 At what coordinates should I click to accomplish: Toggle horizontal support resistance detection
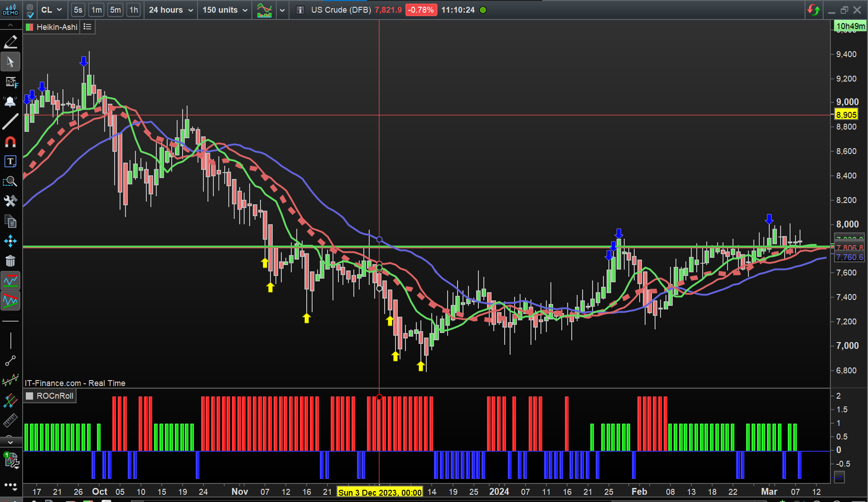click(x=10, y=281)
